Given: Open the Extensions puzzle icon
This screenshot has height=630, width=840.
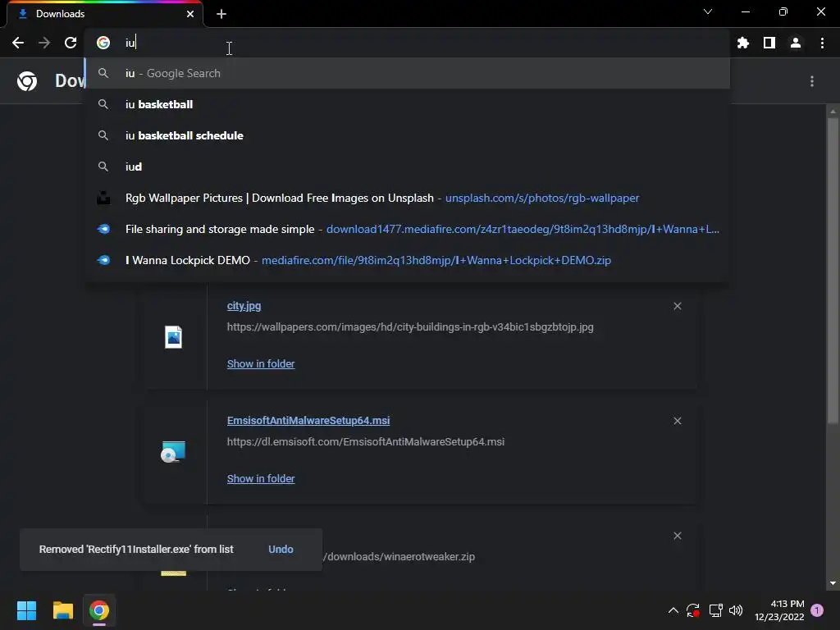Looking at the screenshot, I should click(x=743, y=43).
